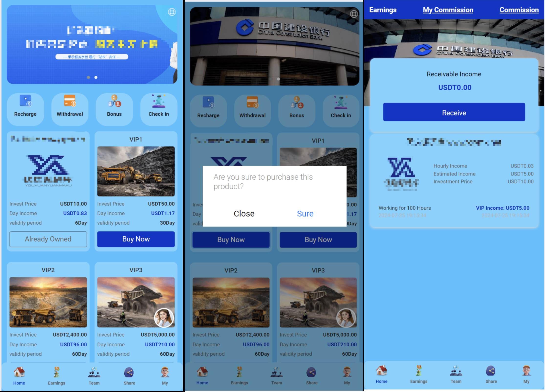The height and width of the screenshot is (392, 545).
Task: Click the Close button on purchase dialog
Action: click(x=244, y=214)
